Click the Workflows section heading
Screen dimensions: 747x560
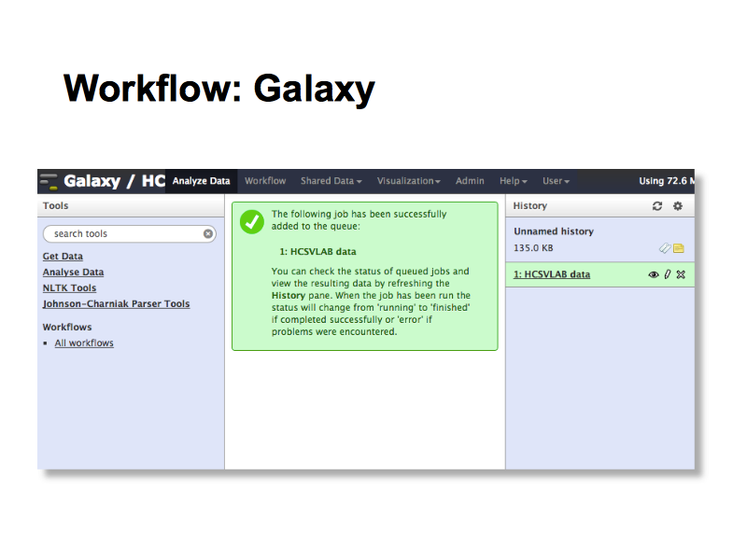(67, 328)
